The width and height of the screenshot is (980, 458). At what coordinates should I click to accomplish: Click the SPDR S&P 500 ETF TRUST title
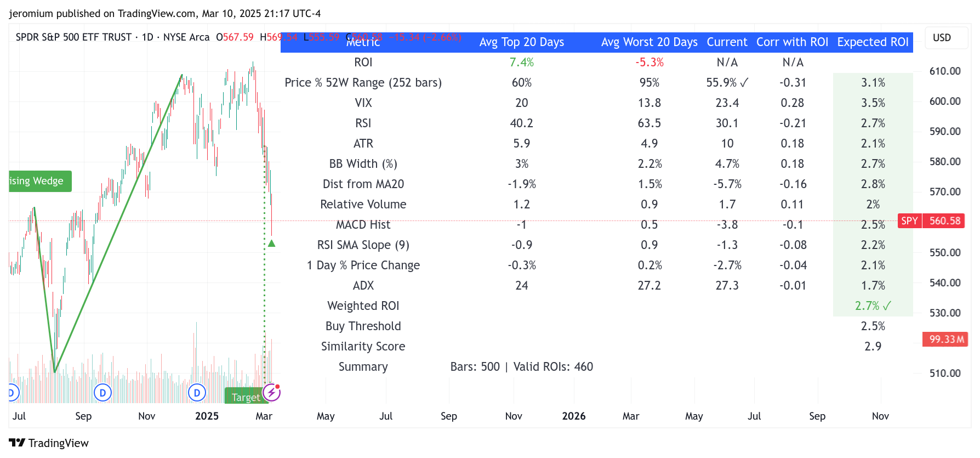(x=73, y=37)
